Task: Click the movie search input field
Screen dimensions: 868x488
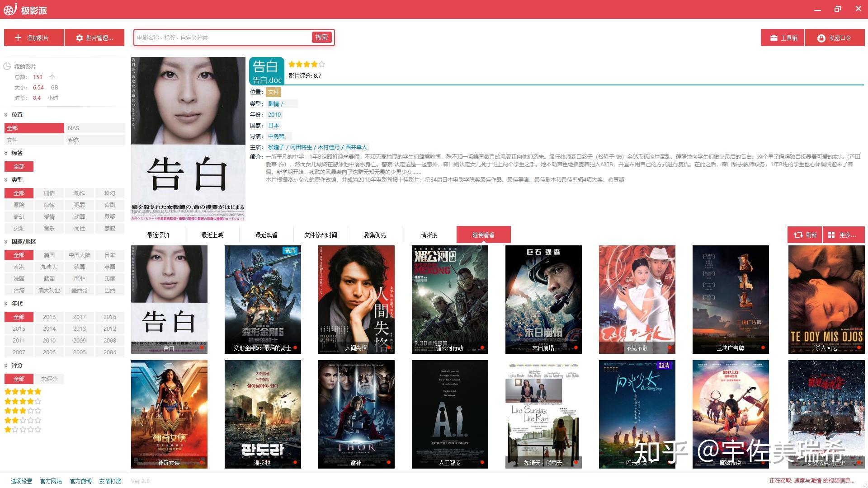Action: click(223, 38)
